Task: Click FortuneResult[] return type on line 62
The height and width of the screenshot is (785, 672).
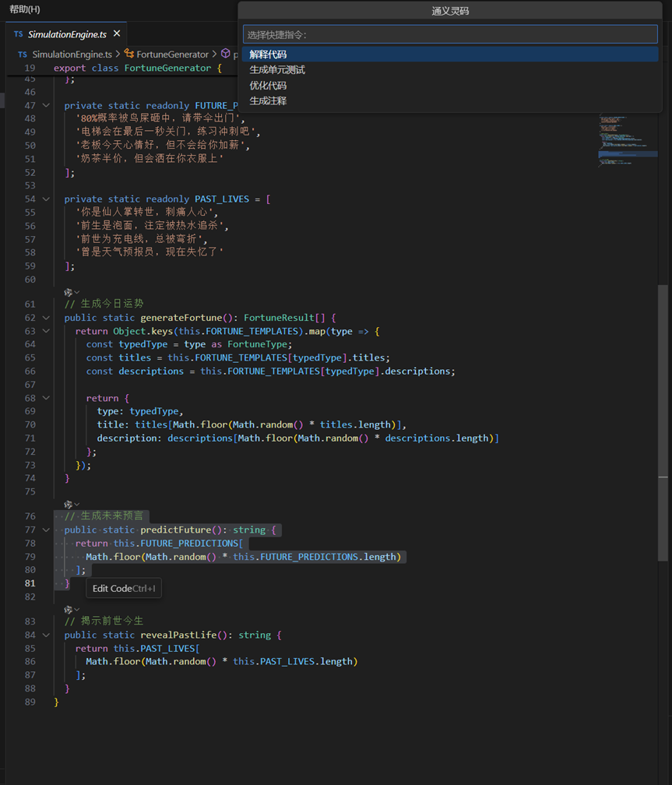Action: [284, 318]
